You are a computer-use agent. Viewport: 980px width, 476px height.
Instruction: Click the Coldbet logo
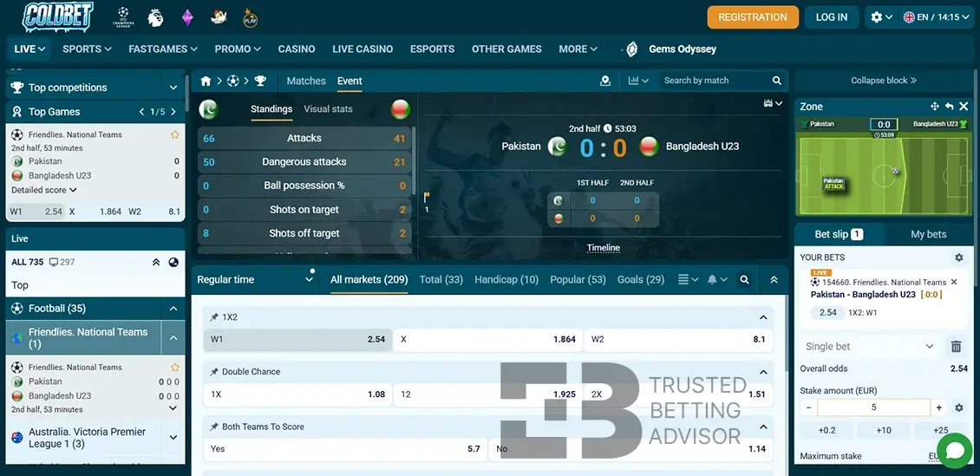click(x=57, y=16)
